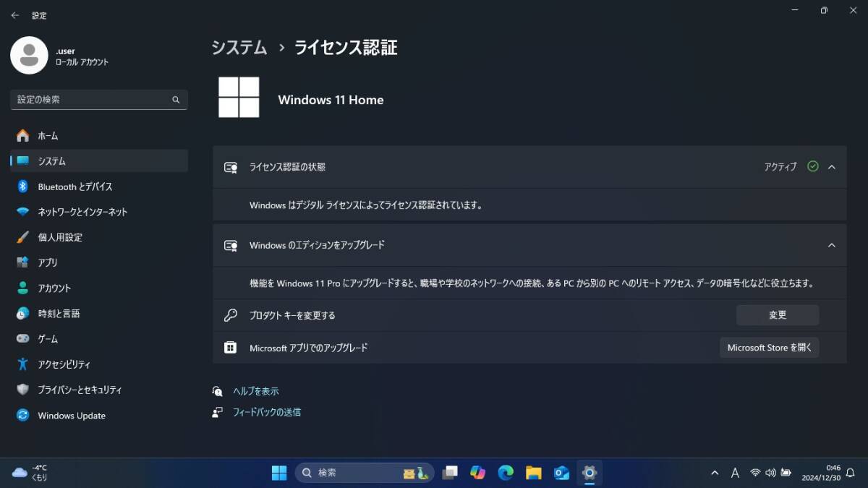The height and width of the screenshot is (488, 868).
Task: Click the Bluetooth icon in the sidebar
Action: coord(23,187)
